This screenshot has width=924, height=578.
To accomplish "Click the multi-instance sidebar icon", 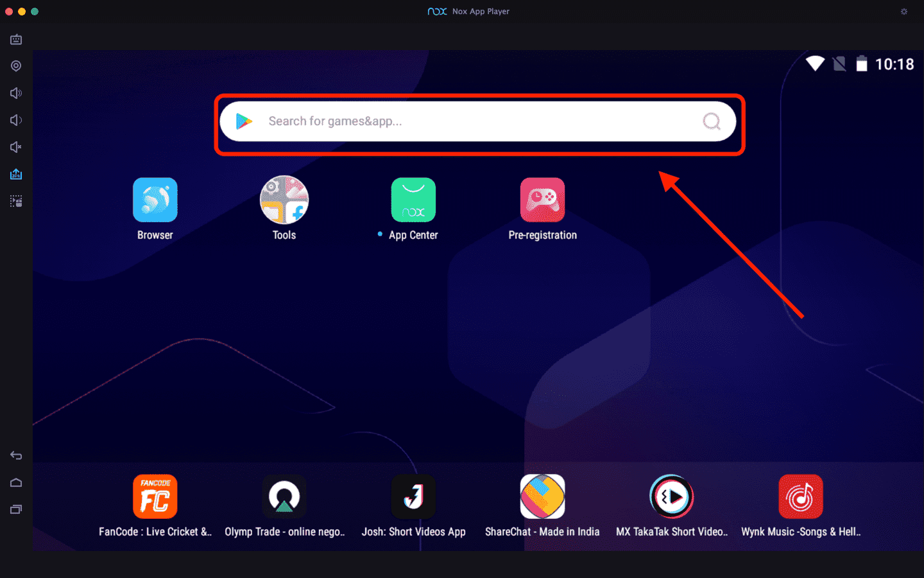I will [16, 201].
